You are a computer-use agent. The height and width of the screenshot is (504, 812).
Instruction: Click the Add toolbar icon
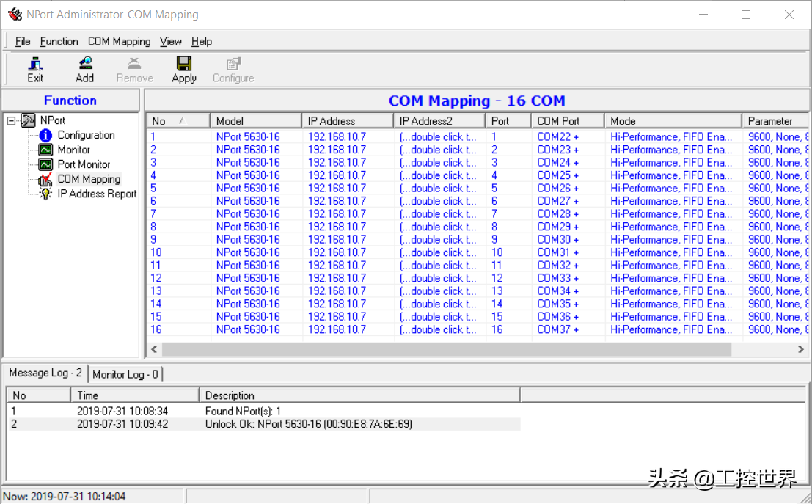pos(84,69)
